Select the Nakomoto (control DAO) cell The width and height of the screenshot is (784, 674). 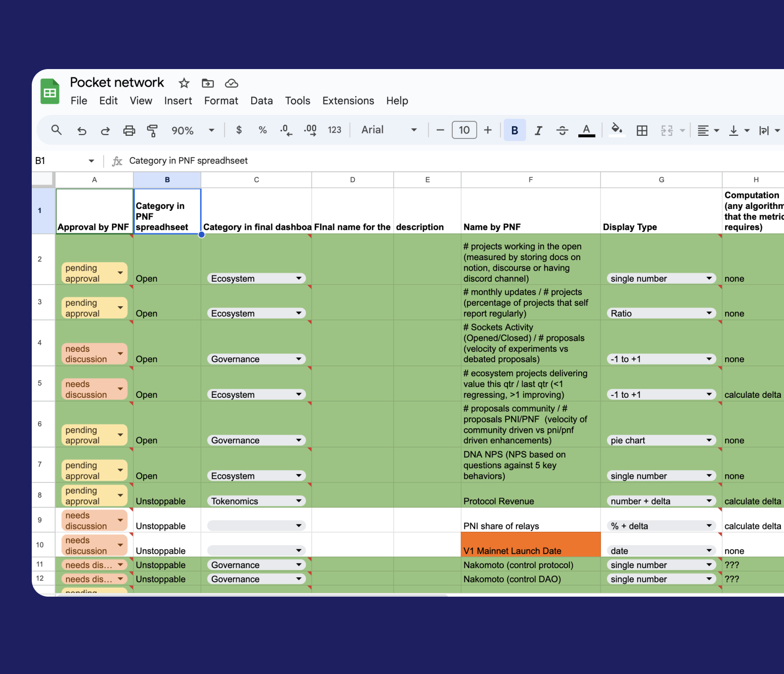(530, 579)
